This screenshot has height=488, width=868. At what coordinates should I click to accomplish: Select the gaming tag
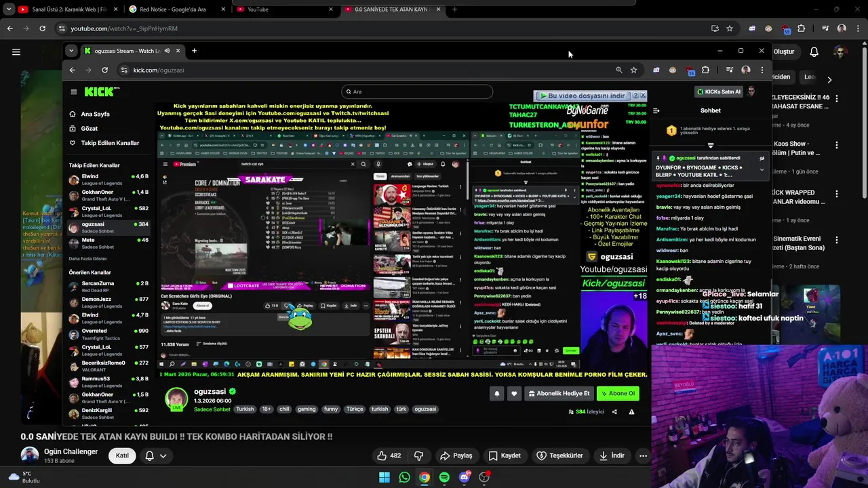[307, 409]
